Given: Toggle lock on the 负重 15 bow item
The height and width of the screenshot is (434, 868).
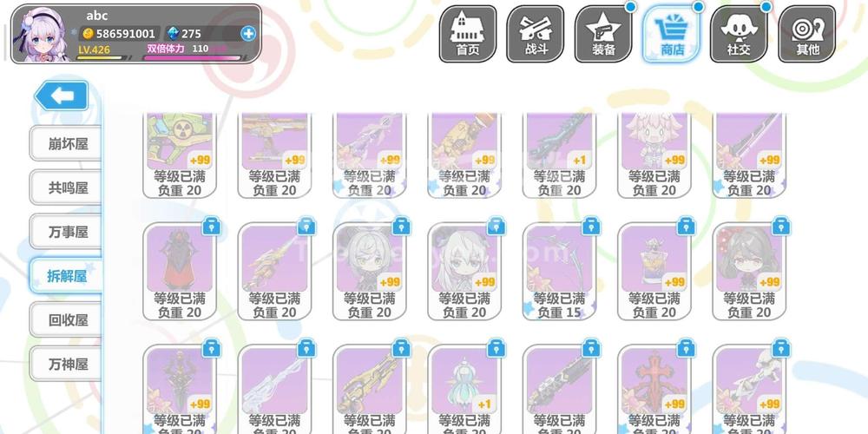Looking at the screenshot, I should 591,226.
